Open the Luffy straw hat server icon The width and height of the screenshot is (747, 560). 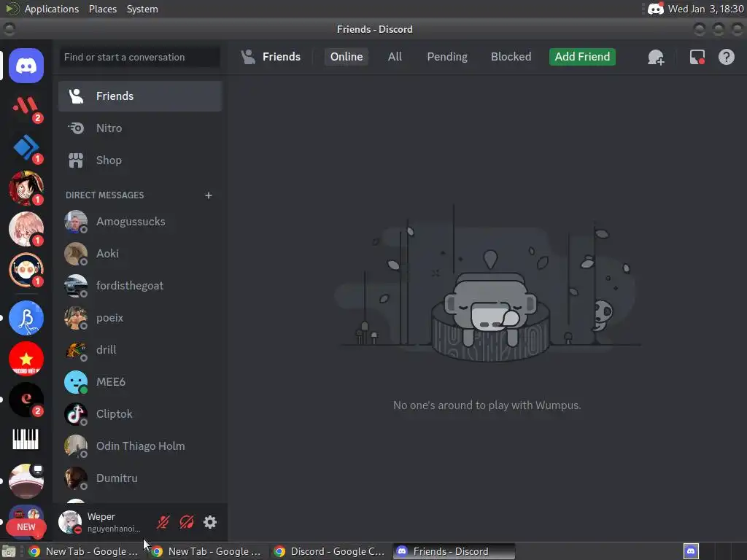26,188
